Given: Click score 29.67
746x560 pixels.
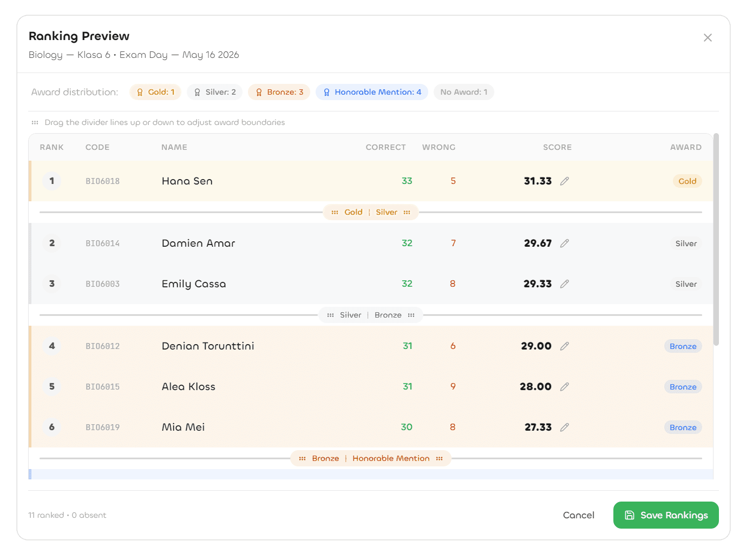Looking at the screenshot, I should click(x=538, y=243).
